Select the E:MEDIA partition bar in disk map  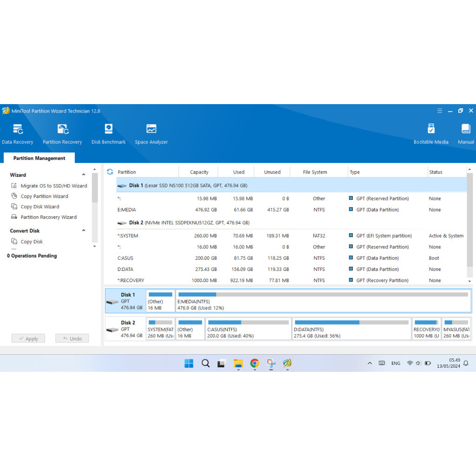pyautogui.click(x=323, y=301)
